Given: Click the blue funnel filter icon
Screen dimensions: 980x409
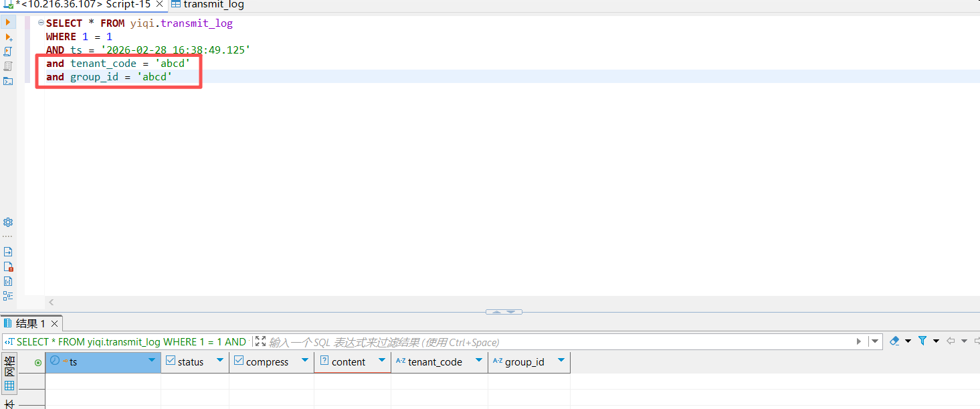Looking at the screenshot, I should tap(922, 341).
